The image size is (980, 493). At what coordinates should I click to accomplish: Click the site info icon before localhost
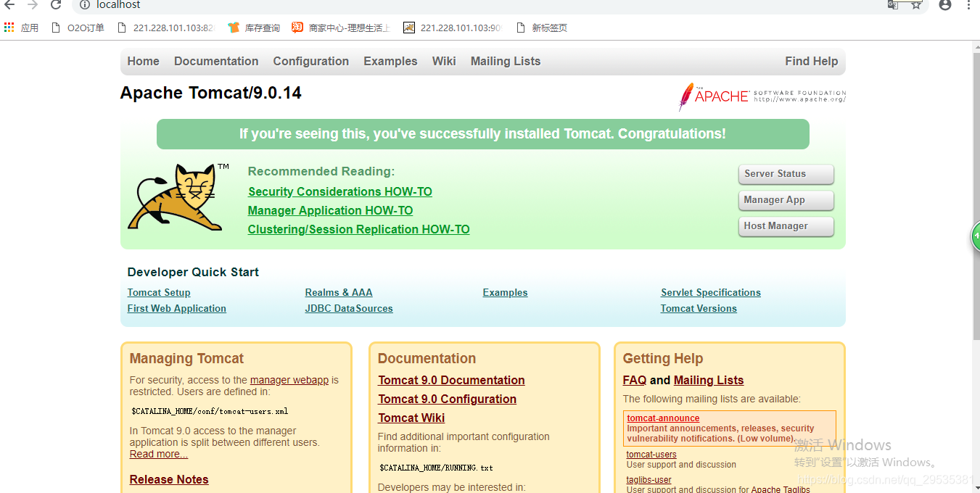tap(84, 5)
